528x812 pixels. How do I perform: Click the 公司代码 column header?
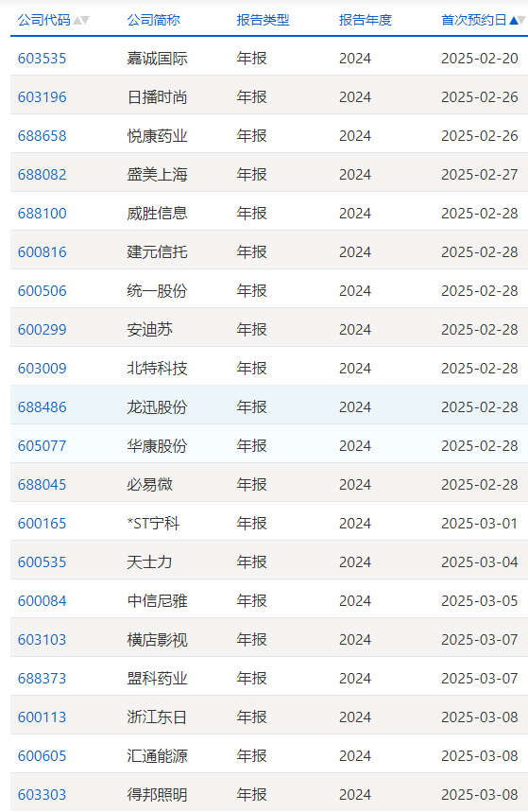pyautogui.click(x=44, y=20)
